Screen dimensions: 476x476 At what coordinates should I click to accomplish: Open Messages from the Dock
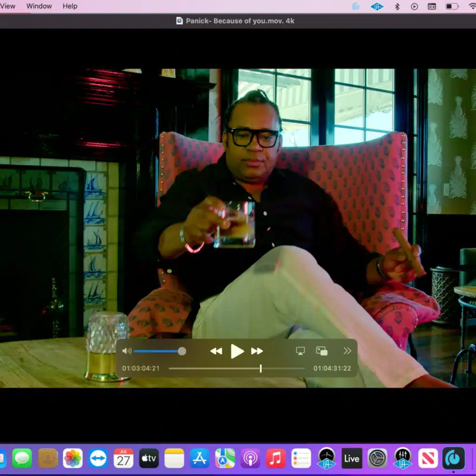coord(22,458)
